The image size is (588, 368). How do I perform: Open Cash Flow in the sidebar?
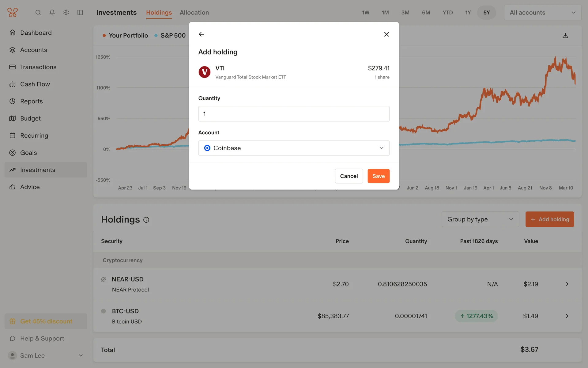pyautogui.click(x=35, y=84)
